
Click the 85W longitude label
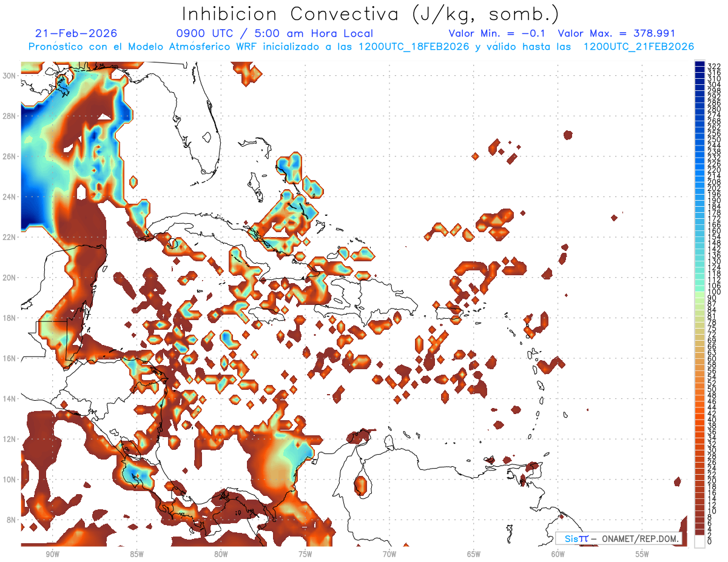tap(136, 554)
